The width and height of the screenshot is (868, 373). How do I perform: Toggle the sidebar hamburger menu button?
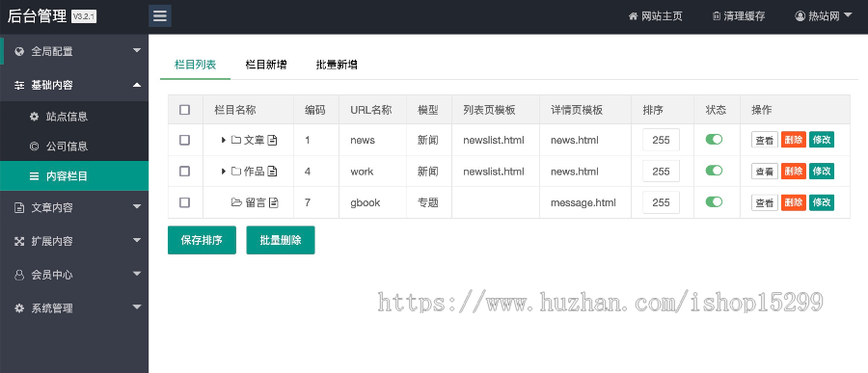point(160,15)
